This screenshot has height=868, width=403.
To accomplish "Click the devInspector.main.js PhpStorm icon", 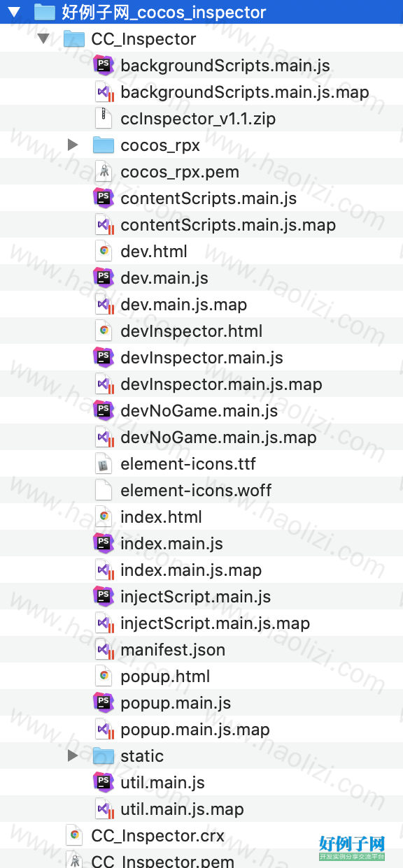I will coord(104,357).
